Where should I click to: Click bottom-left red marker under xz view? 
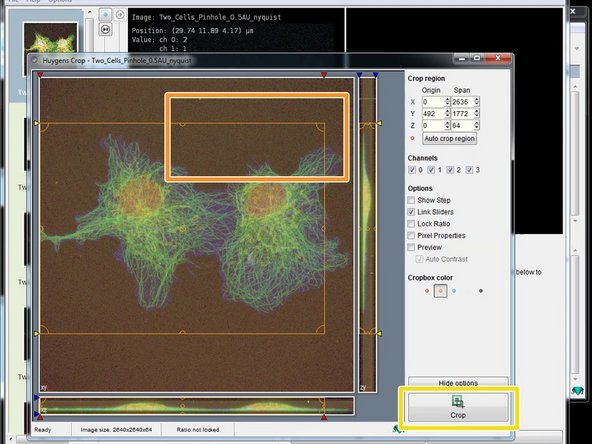[40, 417]
